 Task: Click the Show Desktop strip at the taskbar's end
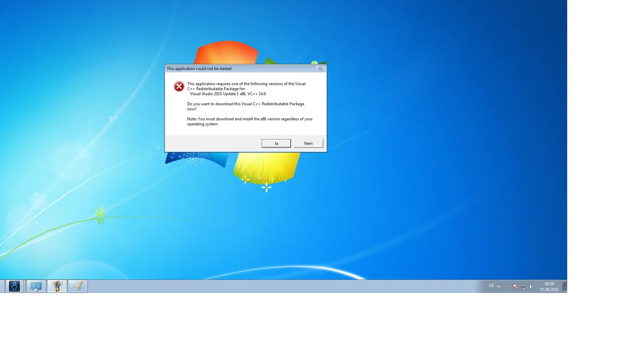pyautogui.click(x=565, y=287)
